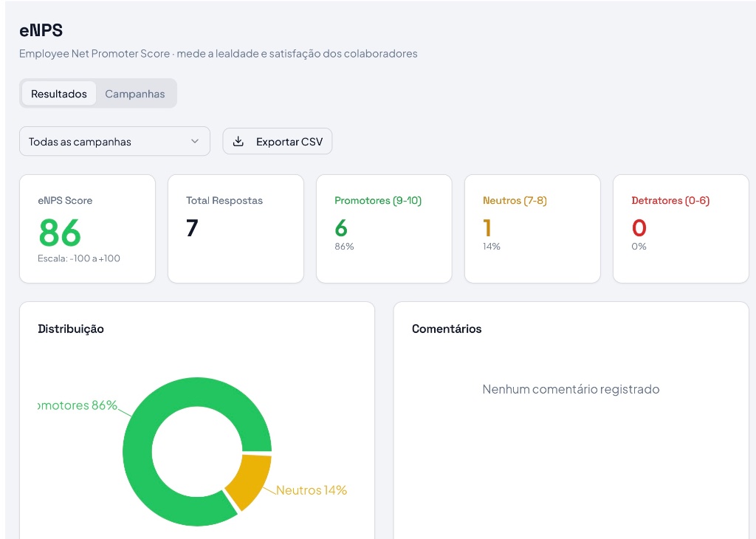Select the Resultados tab
The image size is (756, 539).
pos(59,94)
